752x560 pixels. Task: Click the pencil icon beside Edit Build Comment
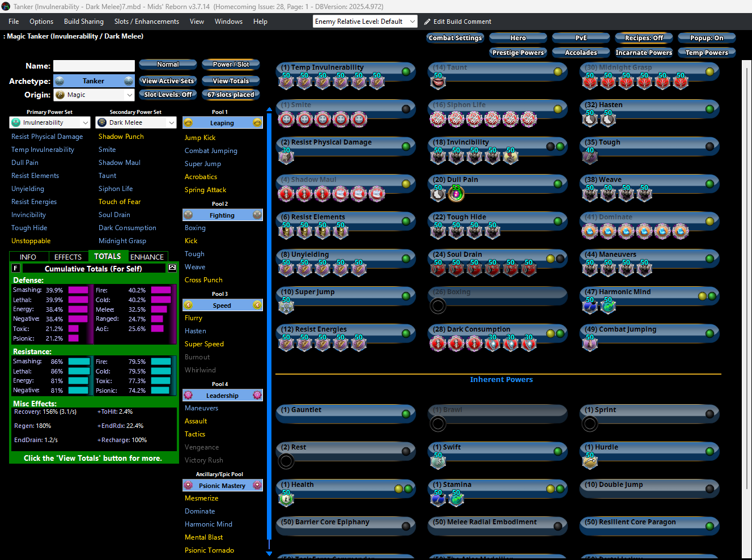[427, 22]
